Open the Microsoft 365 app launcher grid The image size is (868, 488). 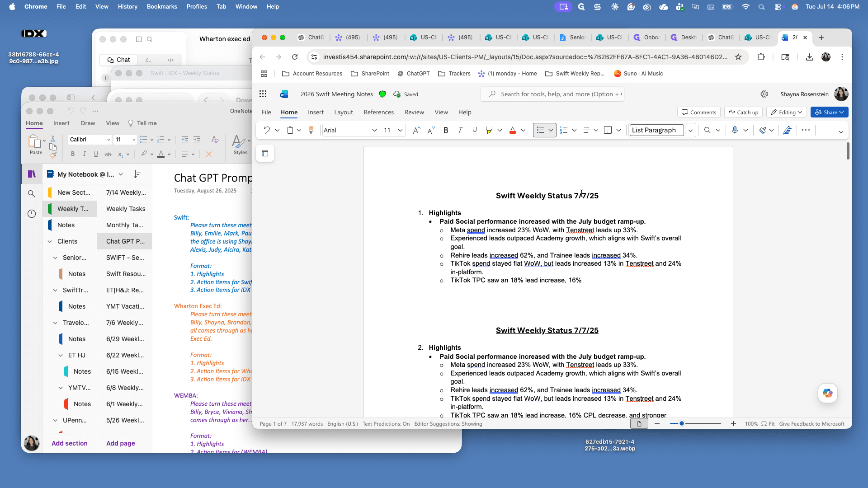263,94
